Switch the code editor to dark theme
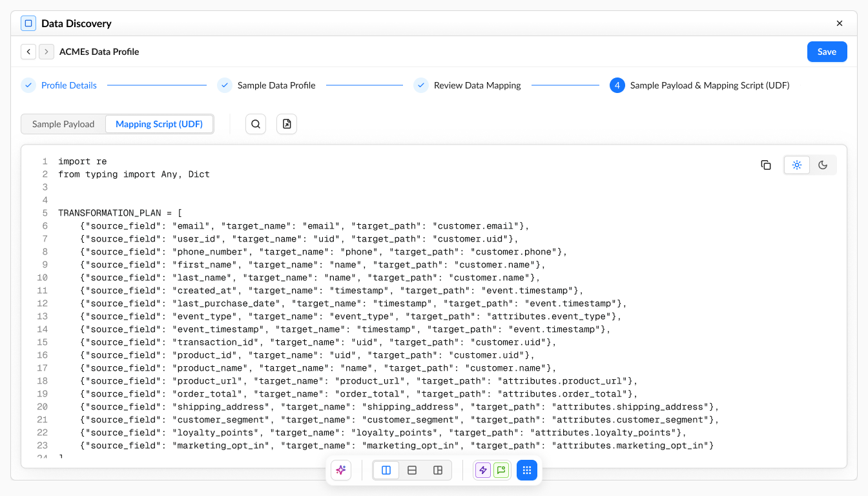The width and height of the screenshot is (868, 496). coord(823,165)
